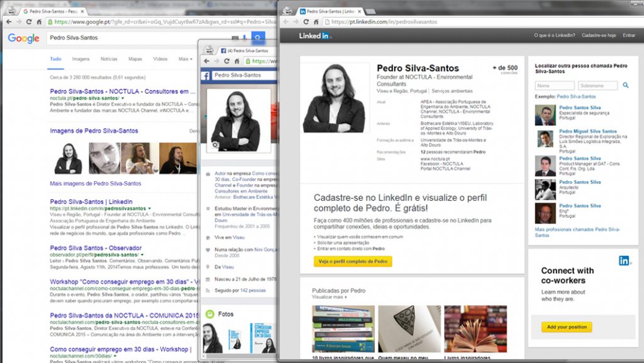
Task: Click 'Exemplo: Pedro Silva-Santos' example link
Action: pyautogui.click(x=576, y=97)
